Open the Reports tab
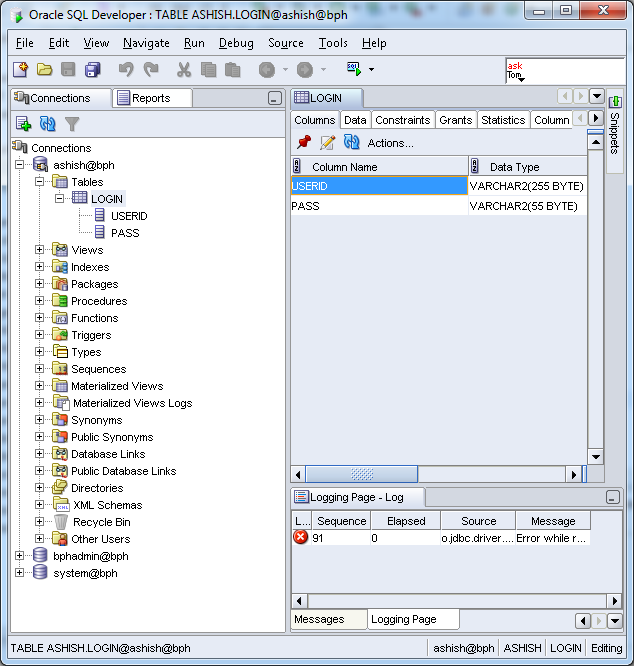The image size is (634, 666). [152, 98]
